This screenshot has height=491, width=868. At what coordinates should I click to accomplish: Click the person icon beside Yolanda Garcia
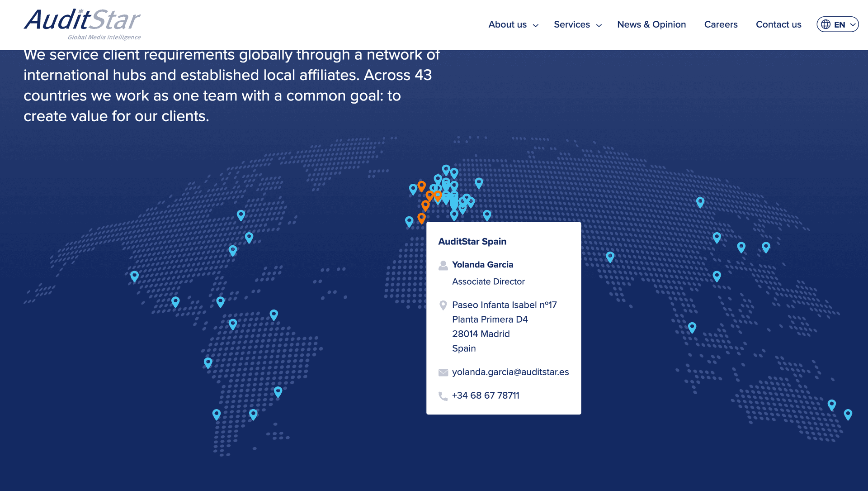pyautogui.click(x=443, y=265)
